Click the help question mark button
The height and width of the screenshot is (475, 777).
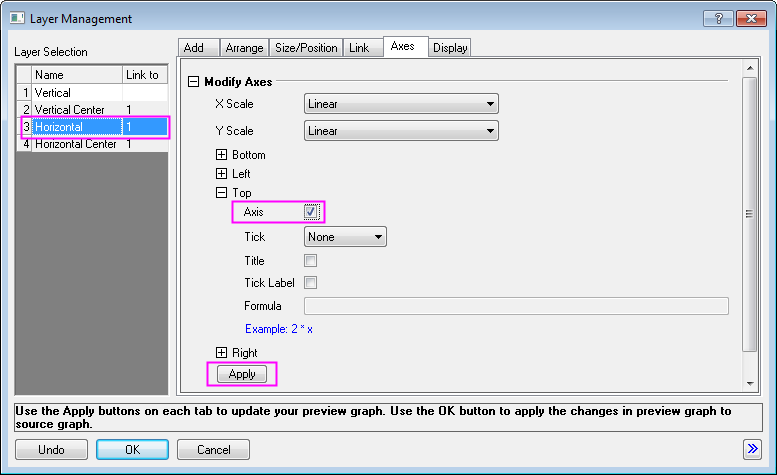(x=717, y=18)
